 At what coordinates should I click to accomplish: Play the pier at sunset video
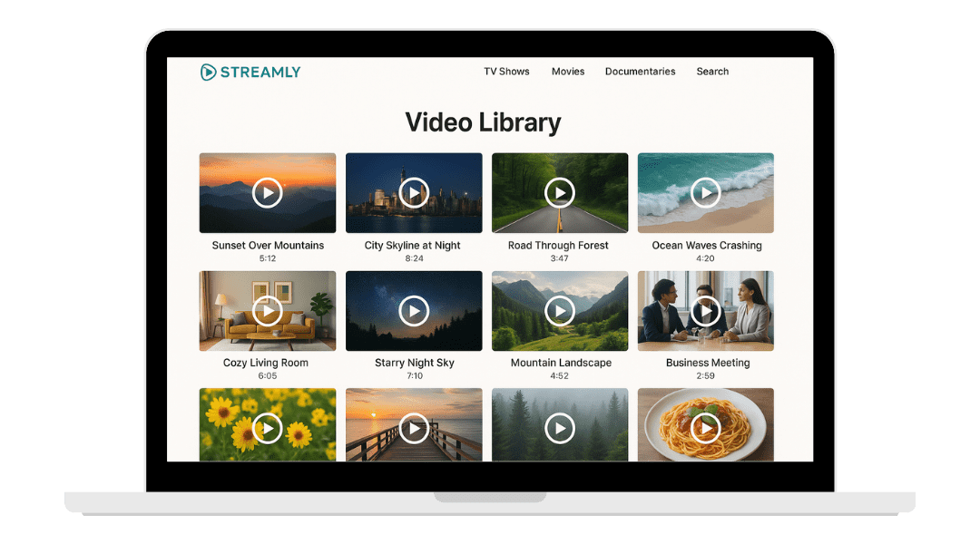tap(414, 428)
